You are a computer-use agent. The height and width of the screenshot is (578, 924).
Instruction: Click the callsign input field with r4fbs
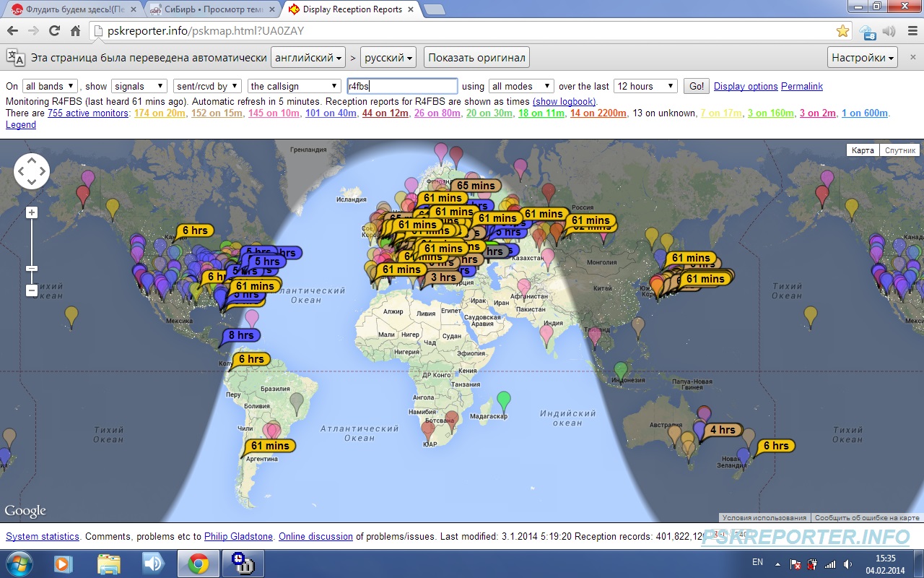(402, 86)
